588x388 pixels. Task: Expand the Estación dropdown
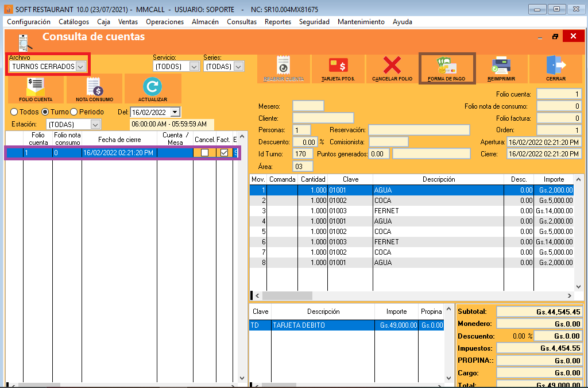click(95, 124)
